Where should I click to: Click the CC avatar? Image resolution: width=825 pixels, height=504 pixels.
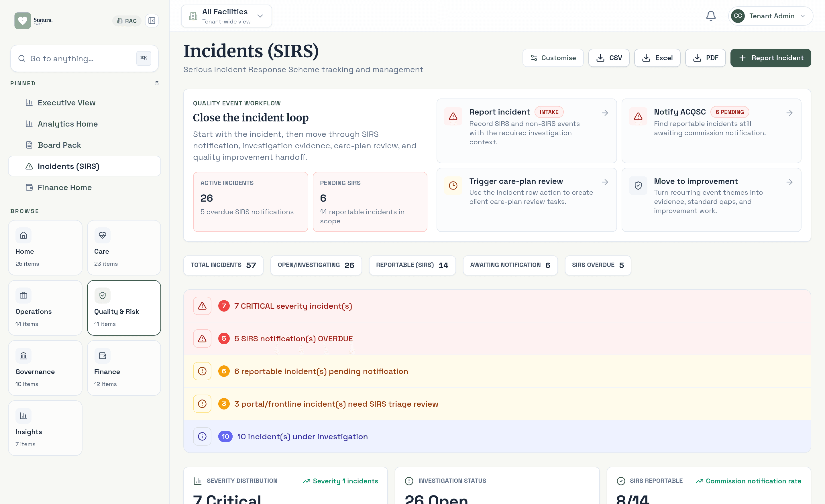click(738, 16)
